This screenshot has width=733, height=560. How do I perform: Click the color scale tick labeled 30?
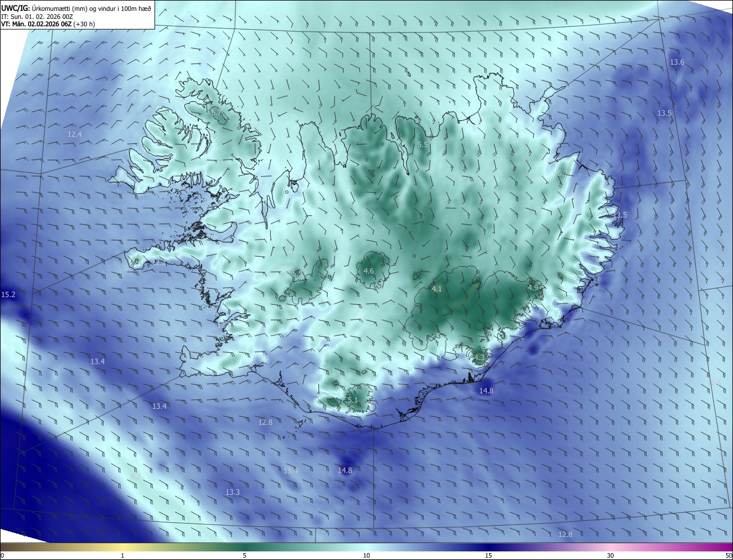point(610,555)
